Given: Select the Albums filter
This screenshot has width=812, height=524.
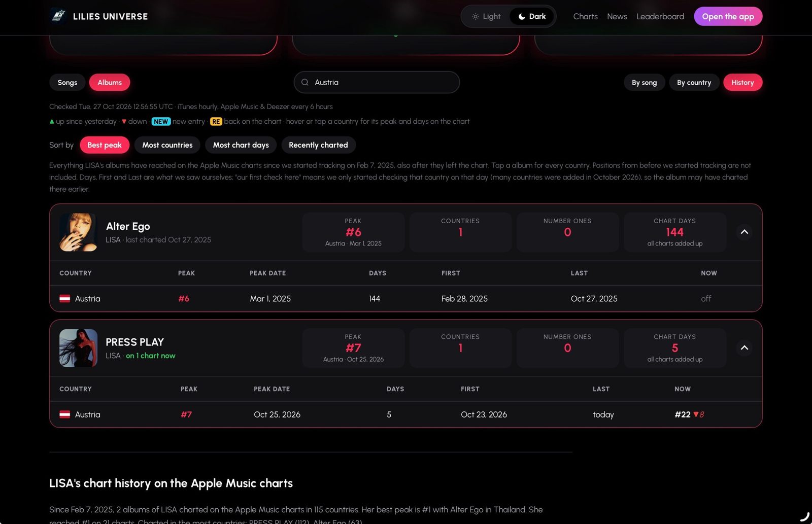Looking at the screenshot, I should click(x=110, y=82).
